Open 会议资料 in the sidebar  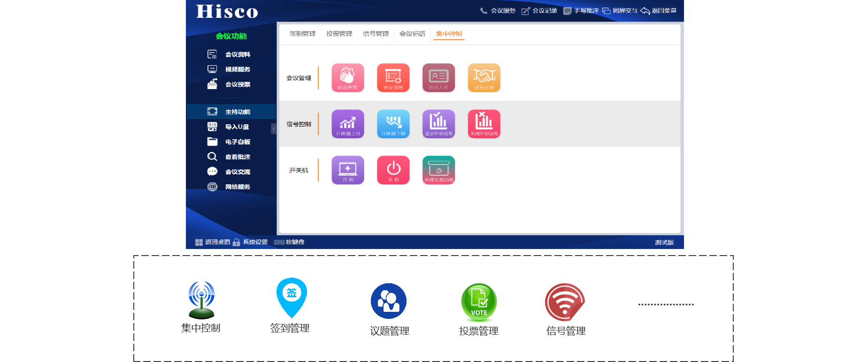pos(238,54)
